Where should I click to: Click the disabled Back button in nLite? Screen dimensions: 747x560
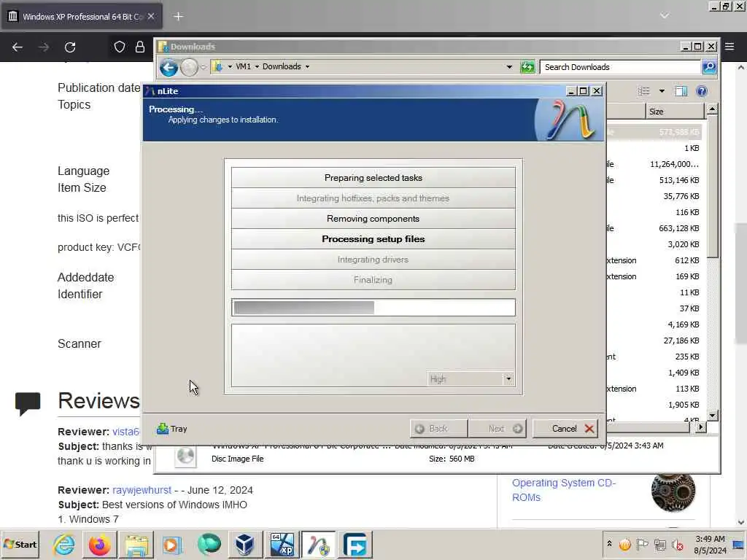[438, 429]
